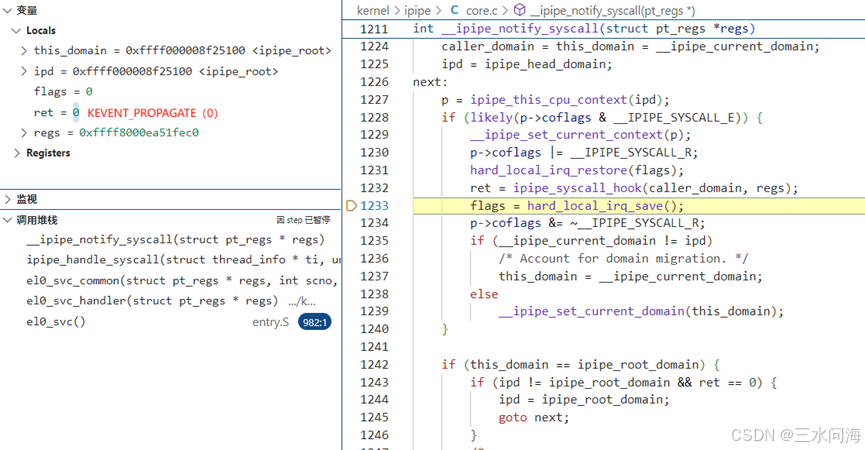The width and height of the screenshot is (865, 450).
Task: Click the core.c breadcrumb segment
Action: [x=482, y=10]
